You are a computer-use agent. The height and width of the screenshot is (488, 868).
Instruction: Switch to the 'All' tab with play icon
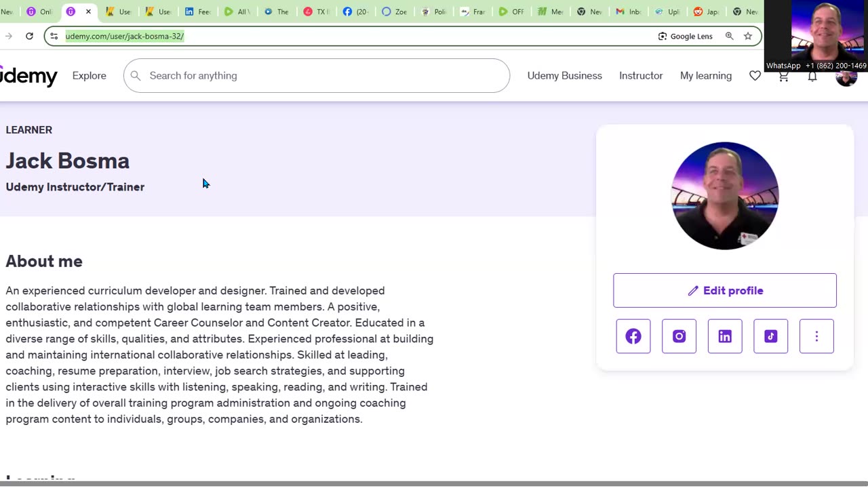(237, 12)
